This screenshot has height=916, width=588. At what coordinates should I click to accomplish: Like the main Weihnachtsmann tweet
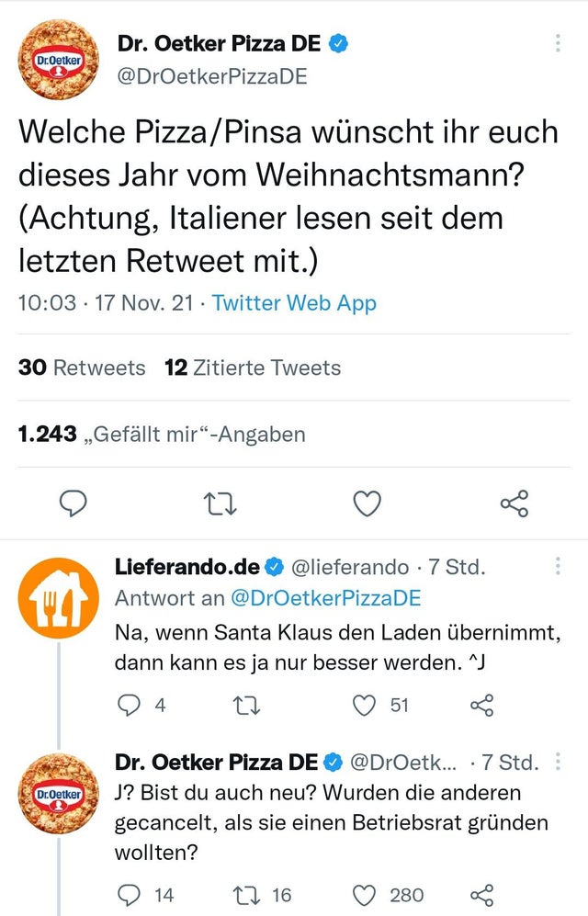[367, 503]
